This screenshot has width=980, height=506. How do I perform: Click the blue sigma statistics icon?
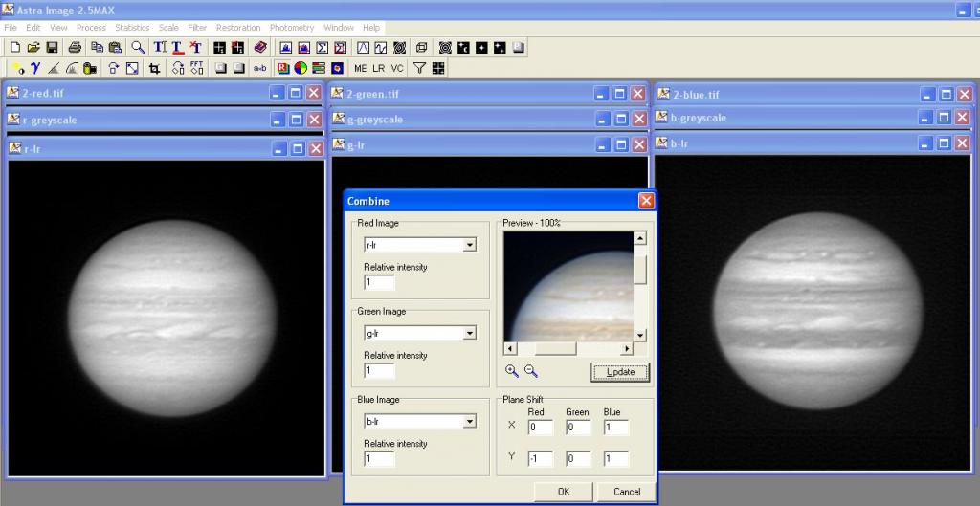(322, 48)
